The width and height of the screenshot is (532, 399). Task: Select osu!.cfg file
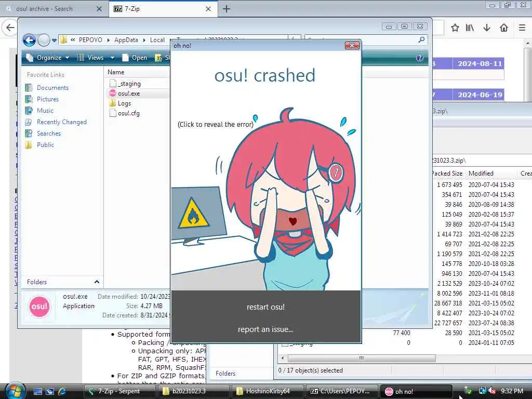click(x=129, y=113)
